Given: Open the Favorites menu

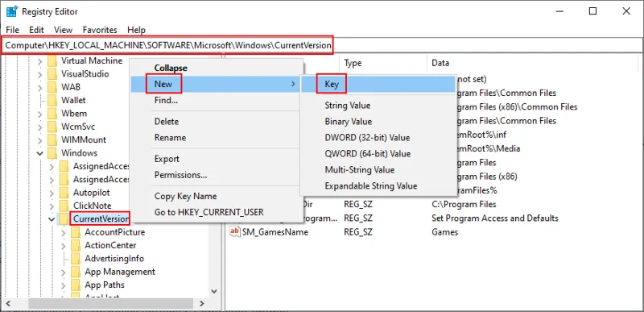Looking at the screenshot, I should pyautogui.click(x=100, y=30).
